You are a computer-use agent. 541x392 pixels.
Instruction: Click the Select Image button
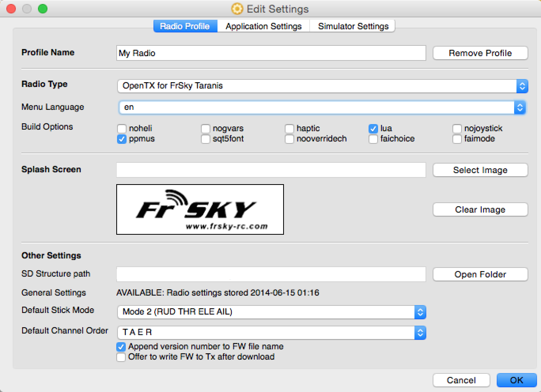[x=480, y=170]
